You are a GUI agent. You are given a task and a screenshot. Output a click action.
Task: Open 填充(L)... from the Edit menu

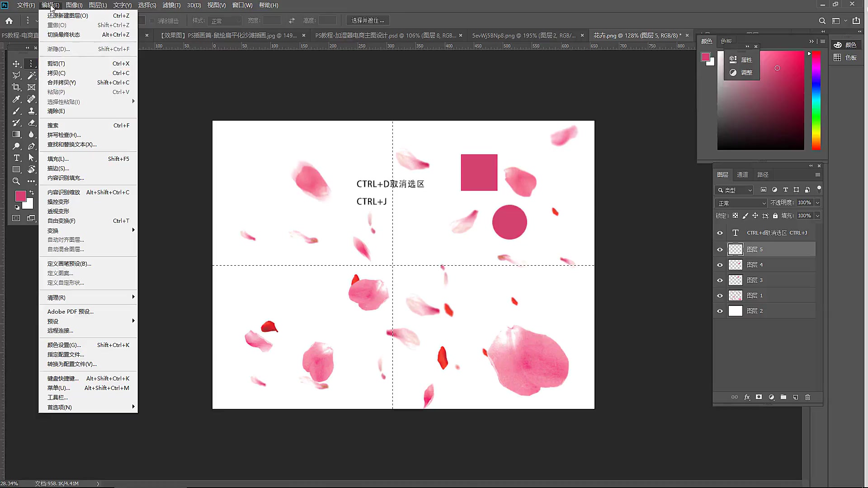pyautogui.click(x=58, y=159)
